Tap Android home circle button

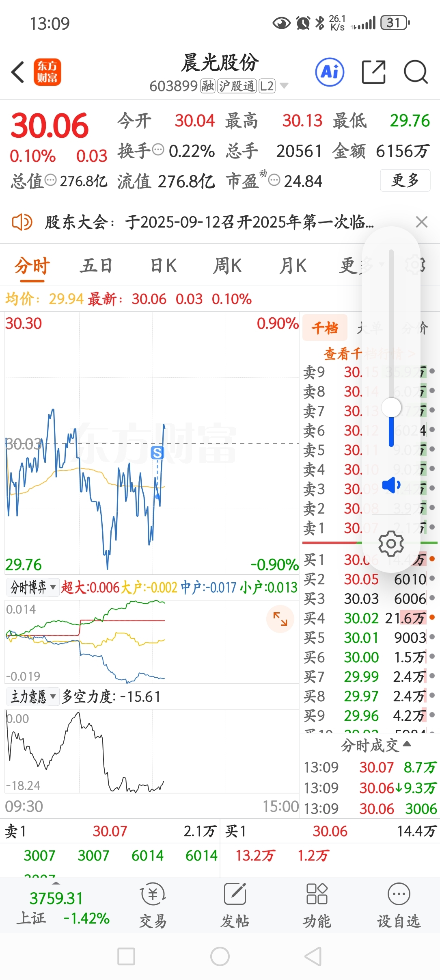[x=220, y=956]
